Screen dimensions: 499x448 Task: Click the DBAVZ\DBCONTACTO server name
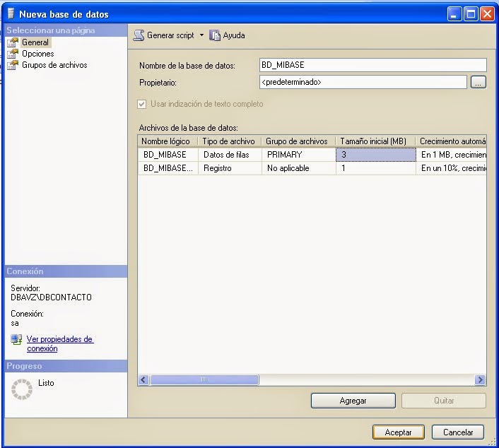click(x=51, y=297)
